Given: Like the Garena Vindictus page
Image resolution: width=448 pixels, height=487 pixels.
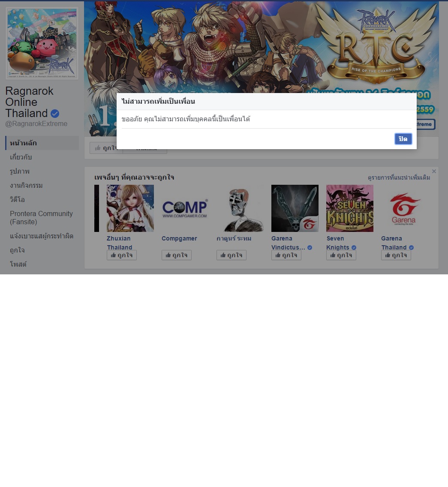Looking at the screenshot, I should click(286, 256).
